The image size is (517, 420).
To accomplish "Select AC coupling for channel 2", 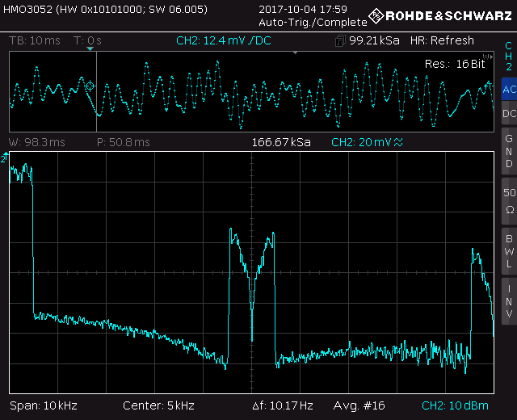I will pos(509,89).
